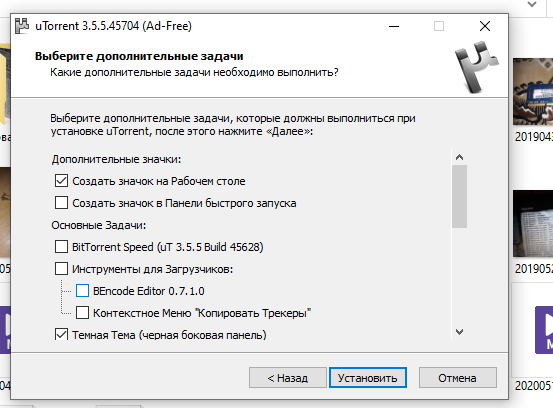
Task: Minimize the uTorrent installer window
Action: pos(394,26)
